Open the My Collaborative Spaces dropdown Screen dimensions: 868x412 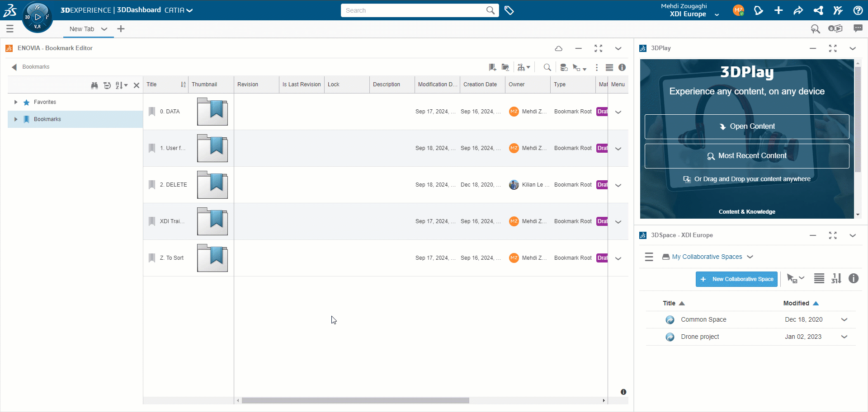click(708, 257)
